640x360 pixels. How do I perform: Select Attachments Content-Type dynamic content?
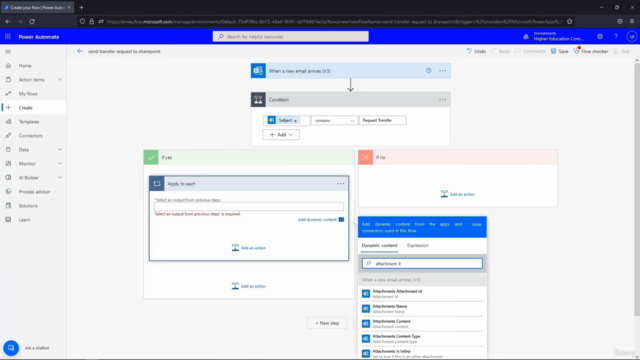422,339
